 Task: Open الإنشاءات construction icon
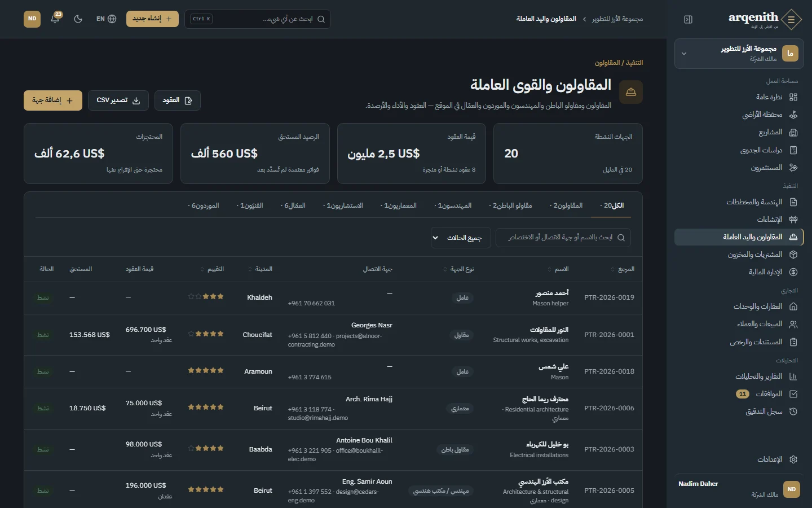click(793, 220)
